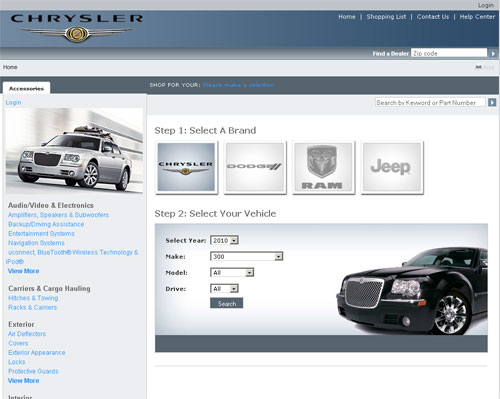The height and width of the screenshot is (399, 500).
Task: Open Help Center in top navigation
Action: 477,17
